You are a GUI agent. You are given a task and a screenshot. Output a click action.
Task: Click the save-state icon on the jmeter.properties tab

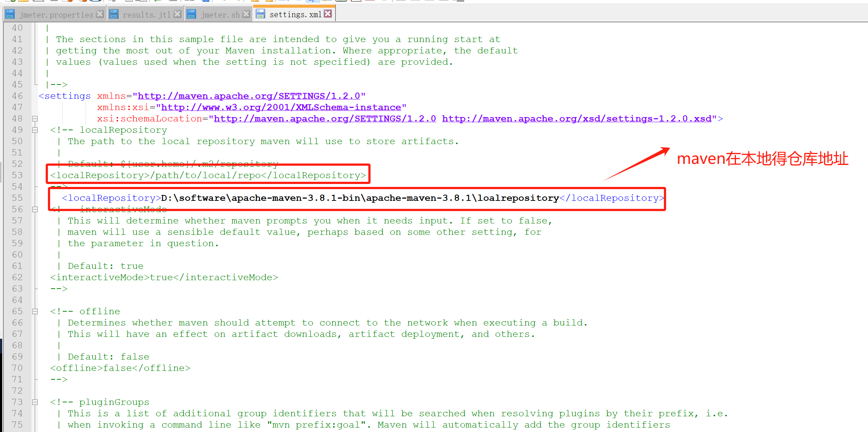[10, 14]
